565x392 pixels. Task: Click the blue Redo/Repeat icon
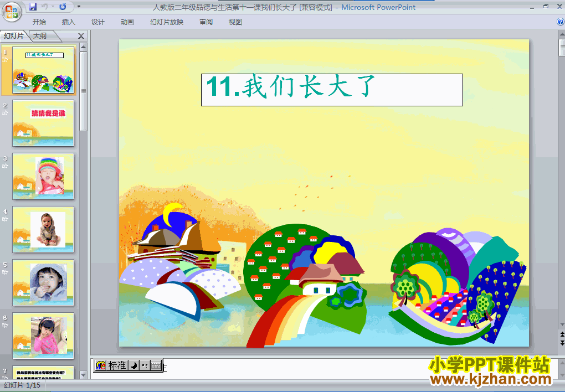click(x=63, y=7)
